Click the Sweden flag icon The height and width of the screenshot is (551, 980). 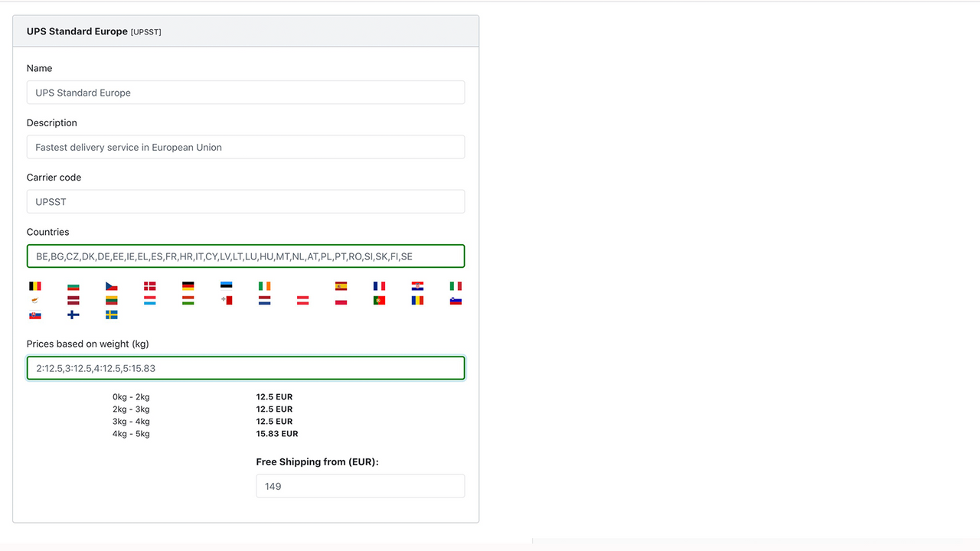pyautogui.click(x=111, y=315)
